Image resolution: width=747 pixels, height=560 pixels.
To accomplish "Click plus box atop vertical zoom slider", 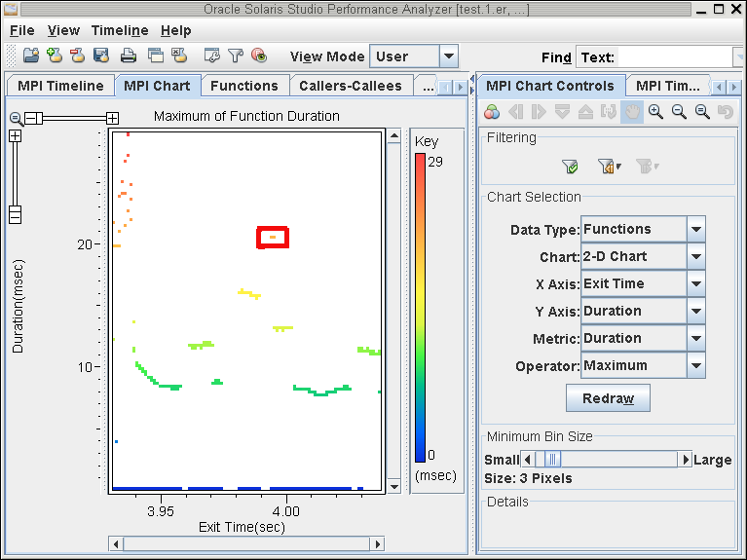I will tap(16, 135).
